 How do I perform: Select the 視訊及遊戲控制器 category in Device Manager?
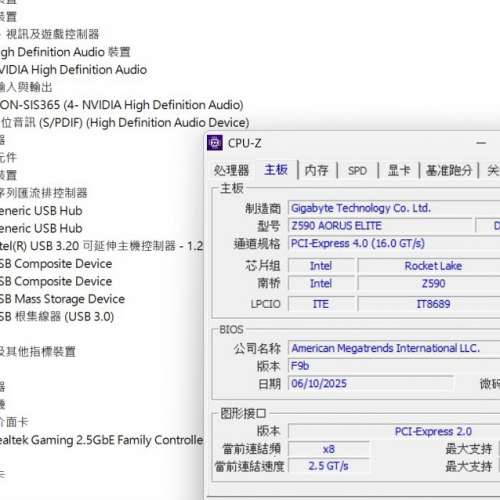[52, 34]
